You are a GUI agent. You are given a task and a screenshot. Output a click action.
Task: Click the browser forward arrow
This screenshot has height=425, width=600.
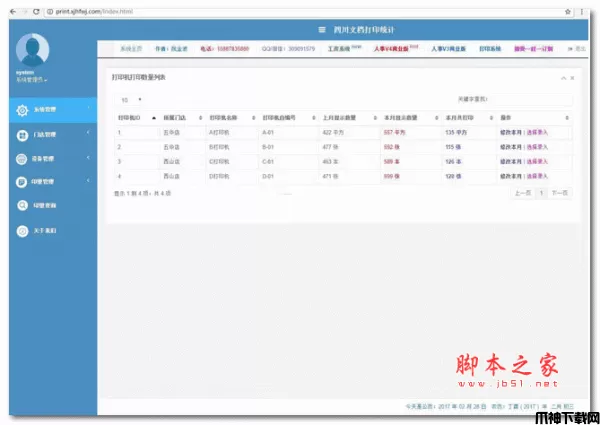point(24,12)
